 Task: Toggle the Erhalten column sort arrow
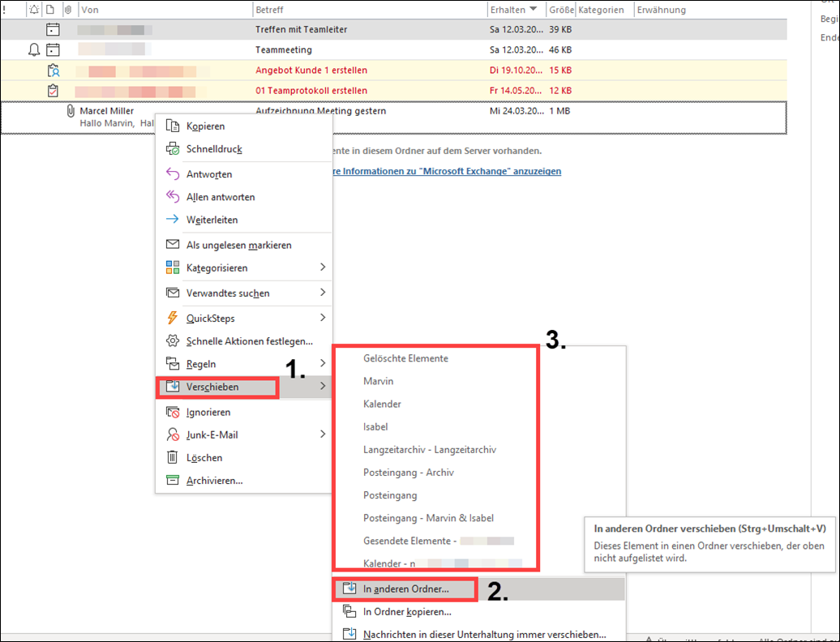click(533, 9)
